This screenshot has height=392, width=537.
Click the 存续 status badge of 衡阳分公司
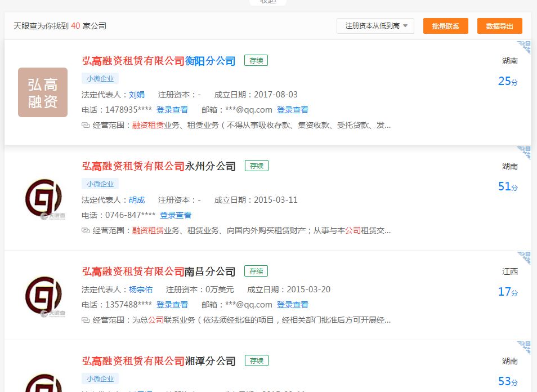256,61
